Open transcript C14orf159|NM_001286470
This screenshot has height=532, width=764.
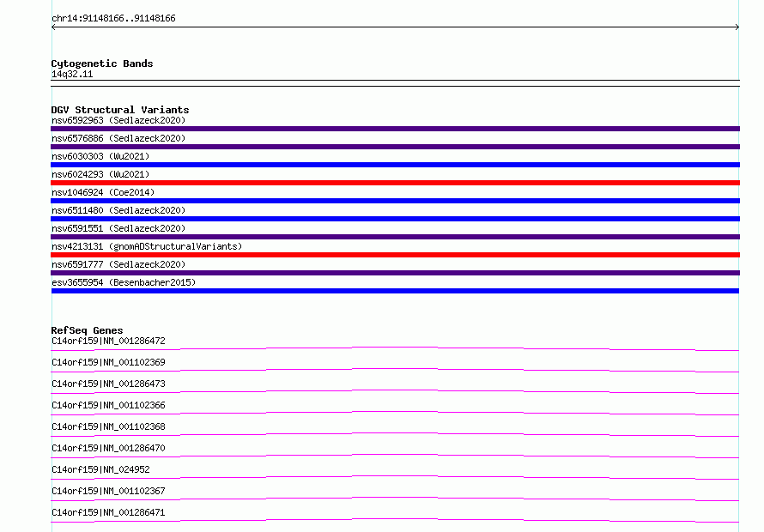point(108,448)
